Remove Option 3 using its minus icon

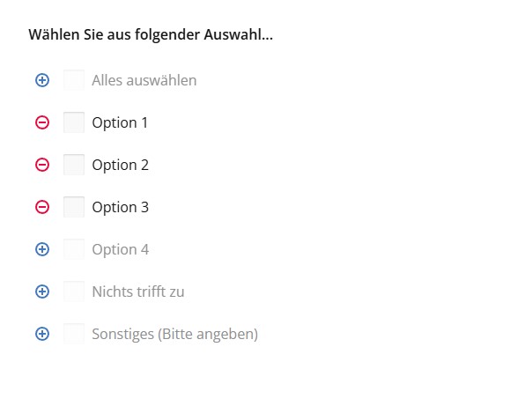[x=42, y=207]
